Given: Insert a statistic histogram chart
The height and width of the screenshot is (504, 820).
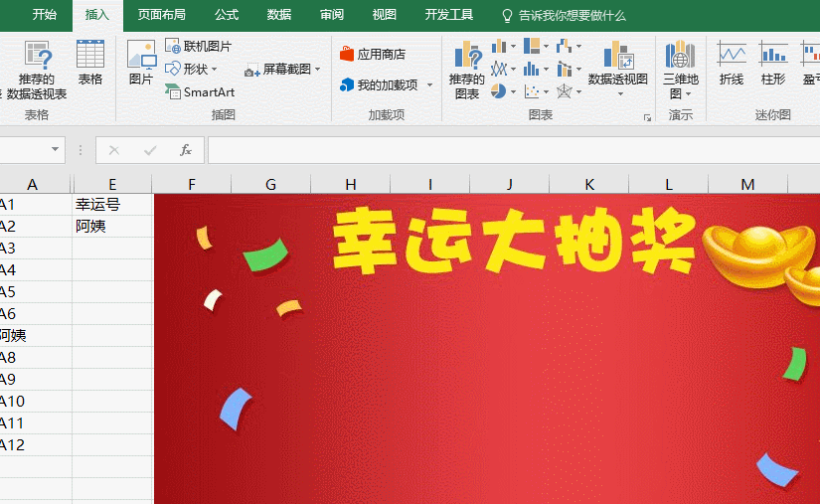Looking at the screenshot, I should pos(532,69).
